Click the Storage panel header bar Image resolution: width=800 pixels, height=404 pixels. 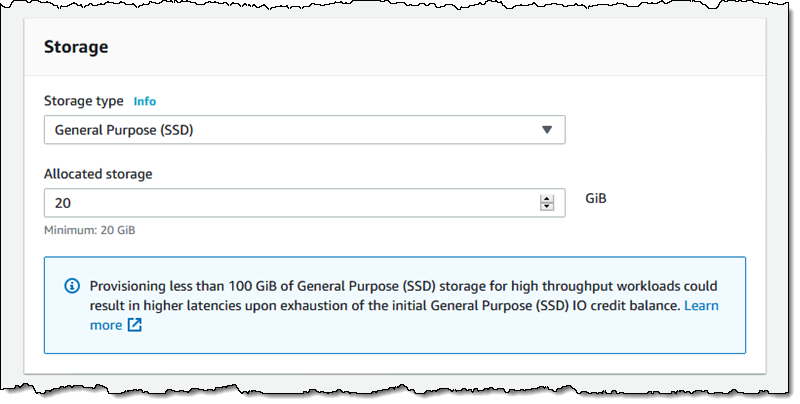400,47
